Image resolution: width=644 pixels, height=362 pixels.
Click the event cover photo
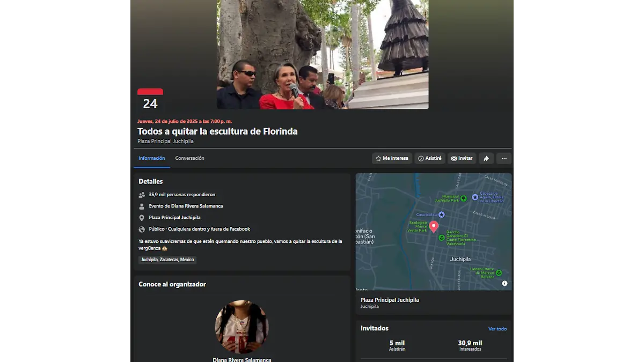(x=322, y=54)
